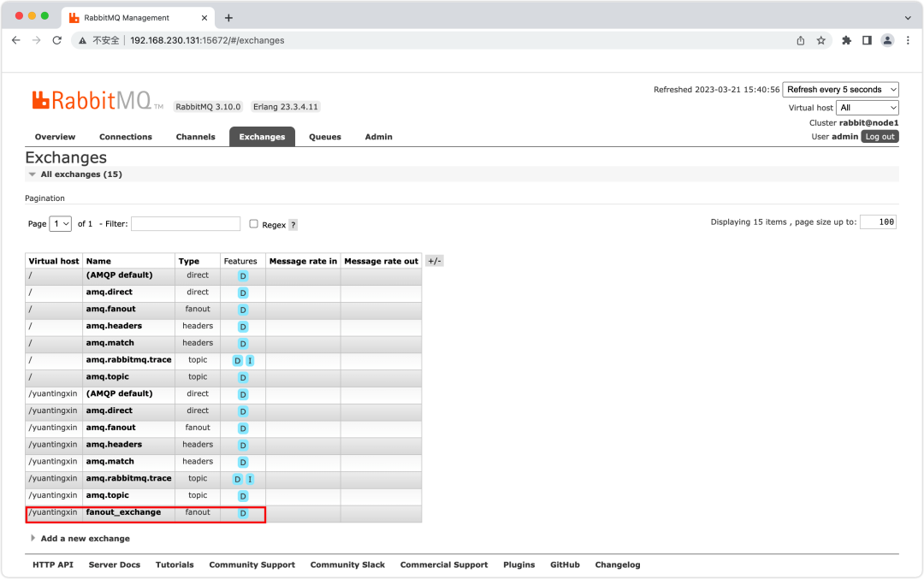Enable the Regex checkbox
The image size is (924, 579).
[x=252, y=224]
